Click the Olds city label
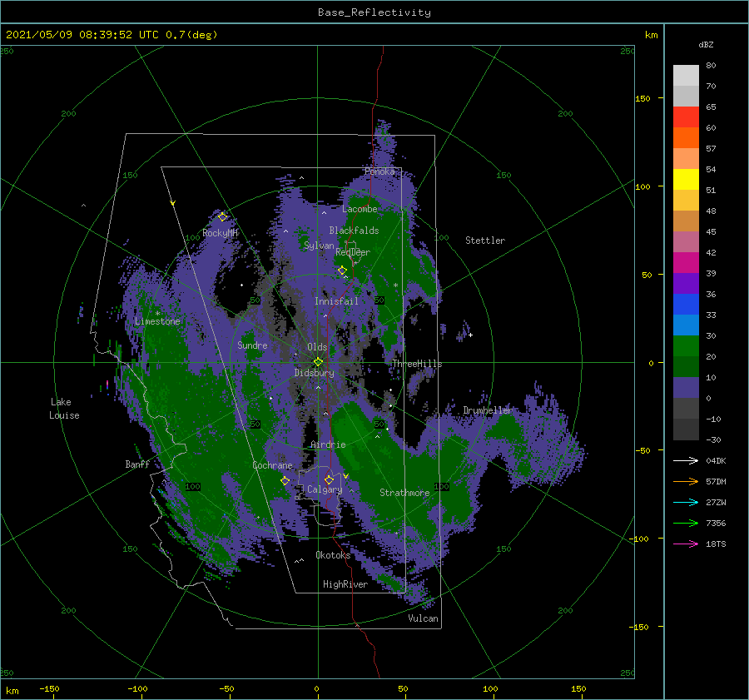The height and width of the screenshot is (700, 749). tap(317, 347)
